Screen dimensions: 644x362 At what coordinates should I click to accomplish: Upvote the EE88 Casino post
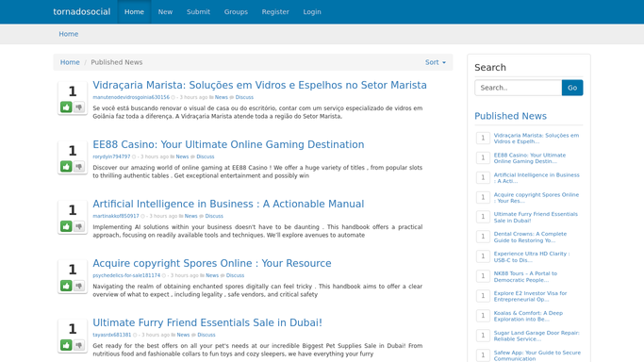coord(66,167)
